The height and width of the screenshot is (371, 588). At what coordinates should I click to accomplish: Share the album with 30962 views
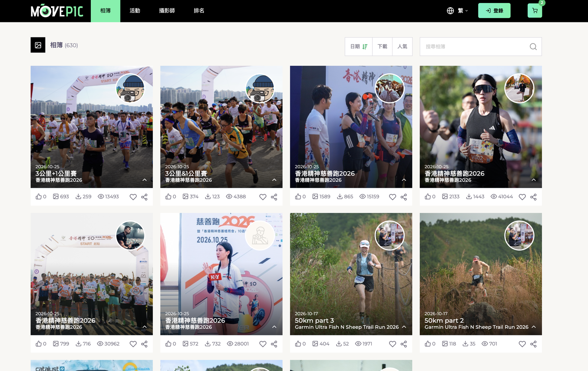pos(144,344)
